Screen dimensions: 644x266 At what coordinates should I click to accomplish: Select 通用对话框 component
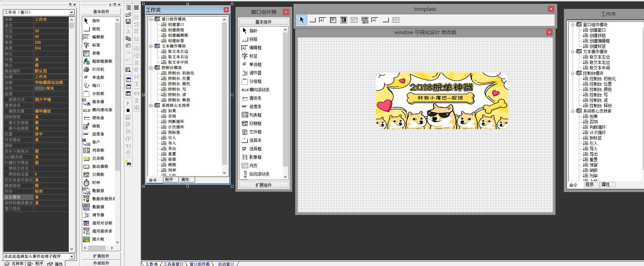[x=98, y=223]
